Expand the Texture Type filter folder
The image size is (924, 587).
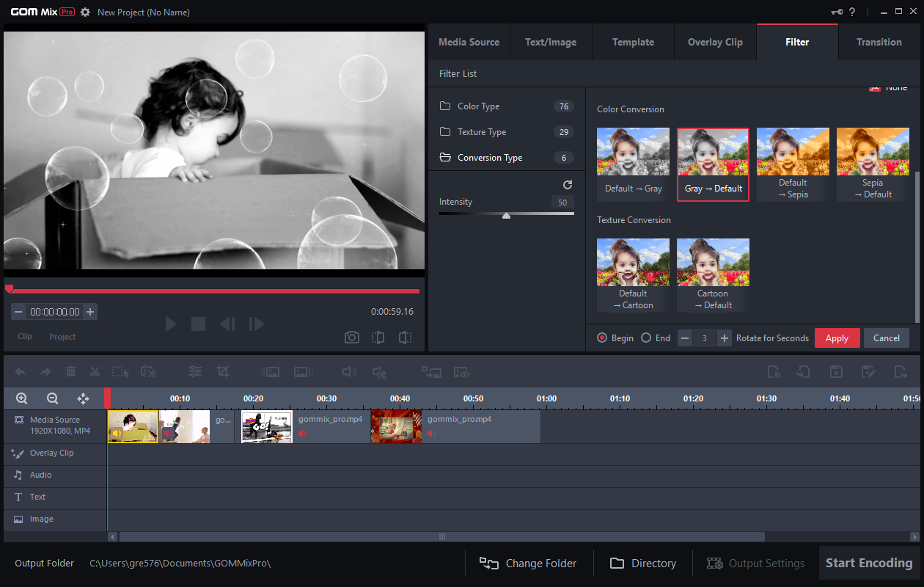point(481,132)
